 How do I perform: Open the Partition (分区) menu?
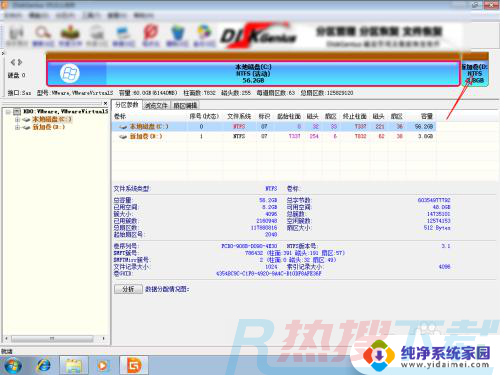pos(65,15)
